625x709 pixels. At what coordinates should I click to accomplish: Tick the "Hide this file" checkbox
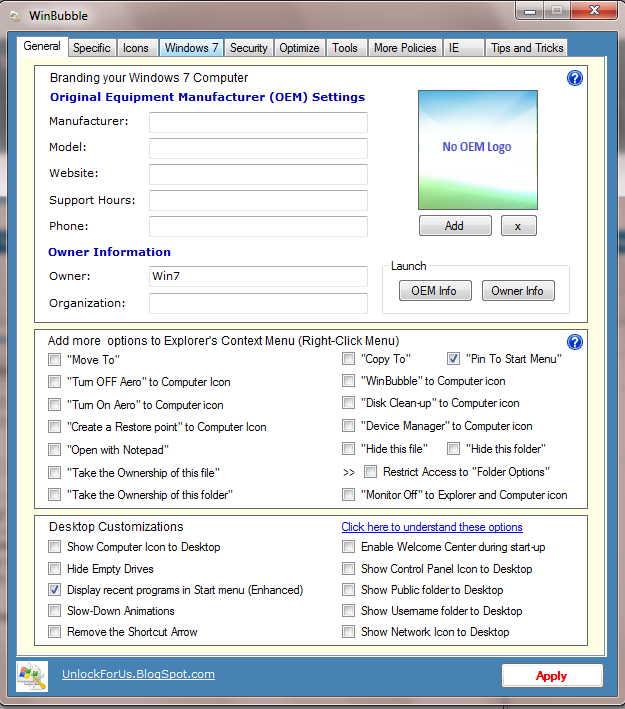[x=348, y=449]
